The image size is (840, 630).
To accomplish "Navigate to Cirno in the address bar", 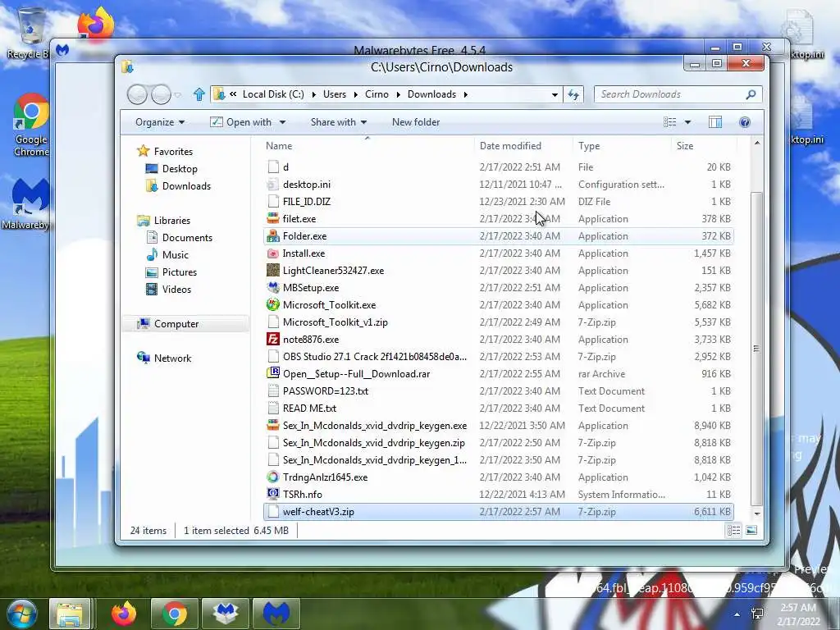I will pyautogui.click(x=377, y=94).
